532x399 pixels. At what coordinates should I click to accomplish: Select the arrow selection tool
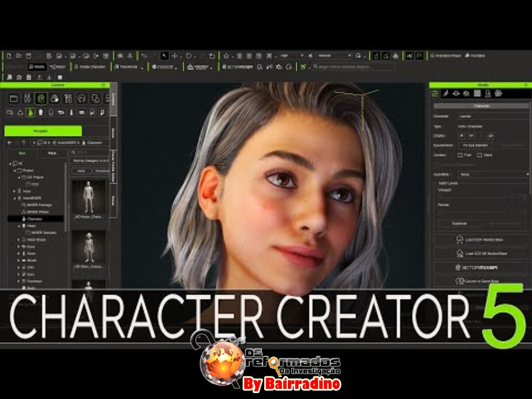pyautogui.click(x=164, y=56)
